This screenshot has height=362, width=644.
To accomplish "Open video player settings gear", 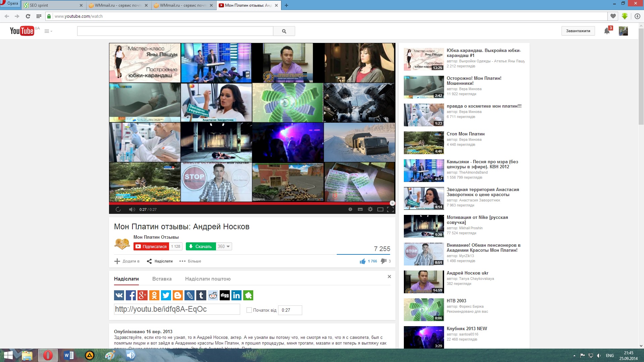I will 370,209.
